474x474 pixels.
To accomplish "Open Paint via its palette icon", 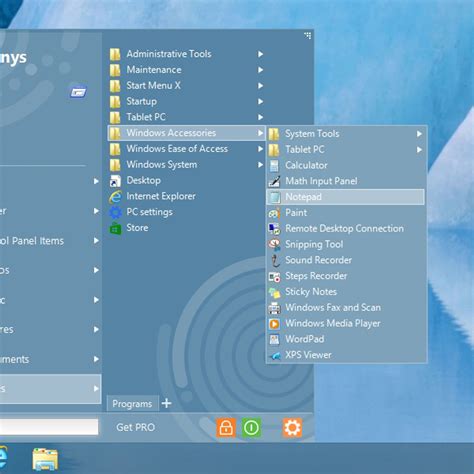I will [x=274, y=213].
